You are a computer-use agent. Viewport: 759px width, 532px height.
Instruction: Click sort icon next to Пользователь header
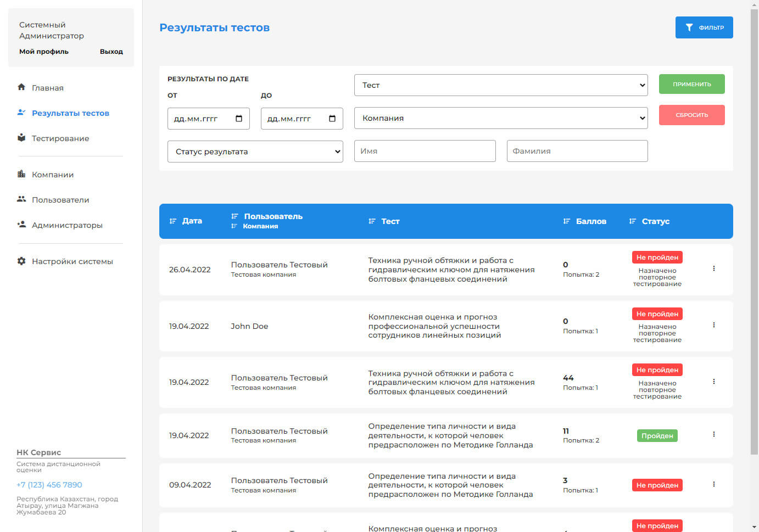point(235,216)
